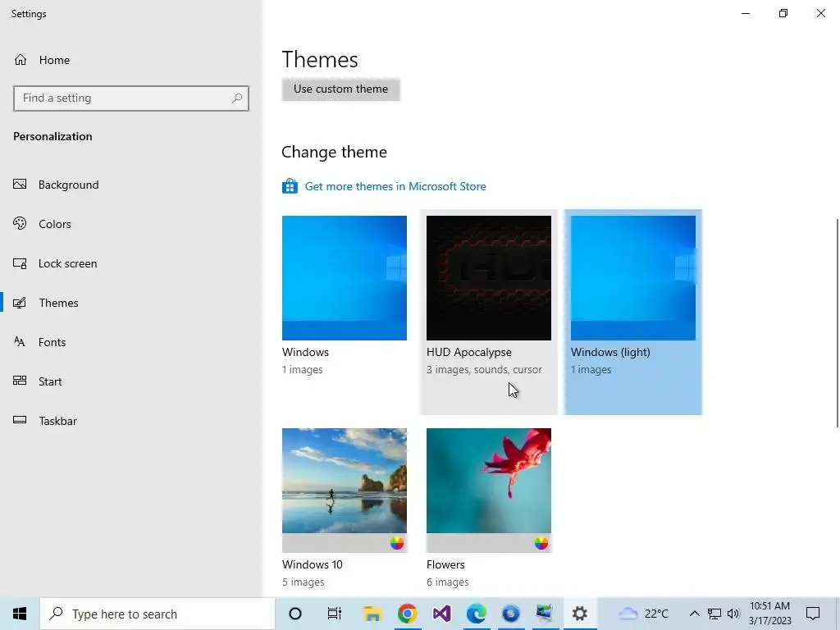This screenshot has width=840, height=630.
Task: Click the settings page vertical scrollbar
Action: click(x=838, y=323)
